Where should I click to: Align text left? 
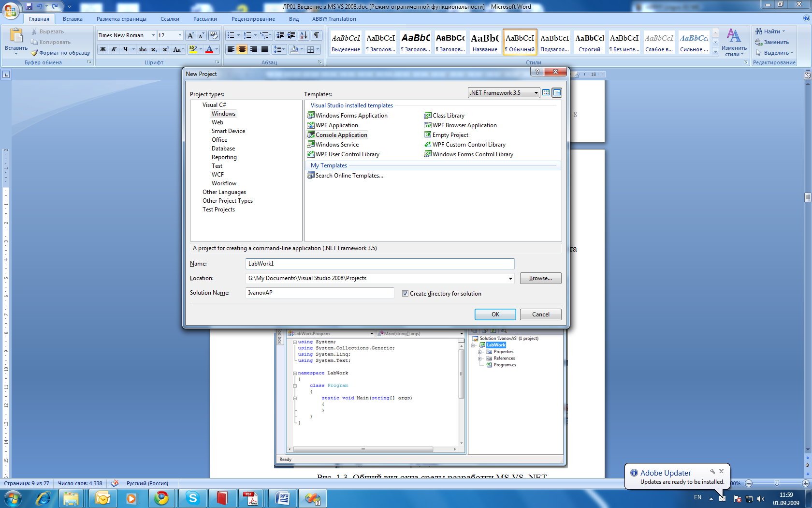click(231, 49)
